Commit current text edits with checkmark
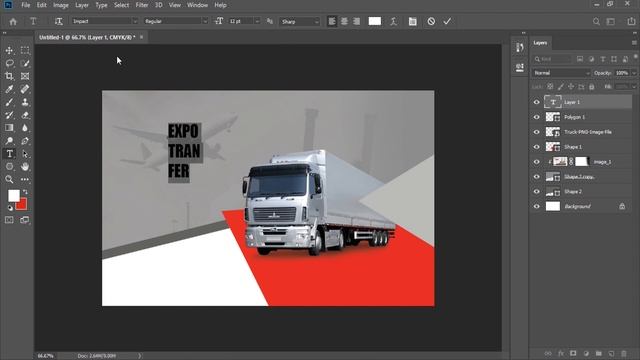640x360 pixels. 447,21
